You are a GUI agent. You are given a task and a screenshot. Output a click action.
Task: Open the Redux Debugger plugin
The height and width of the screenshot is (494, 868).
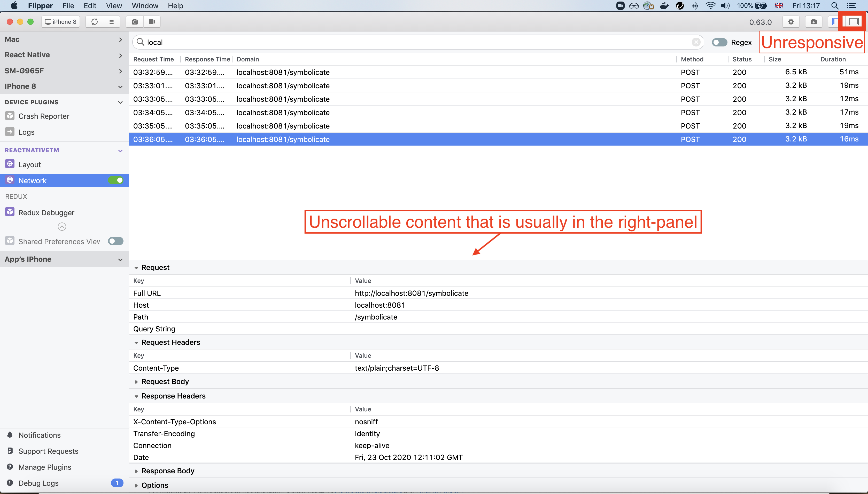[x=46, y=212]
